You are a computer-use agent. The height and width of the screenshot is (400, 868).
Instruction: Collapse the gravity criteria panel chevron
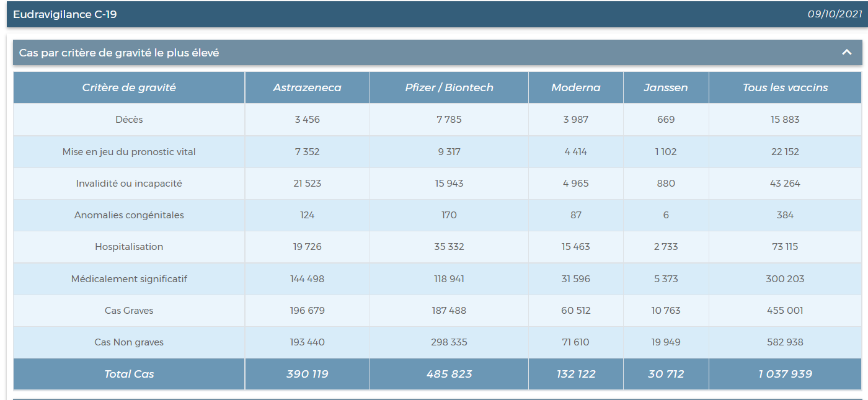point(847,53)
